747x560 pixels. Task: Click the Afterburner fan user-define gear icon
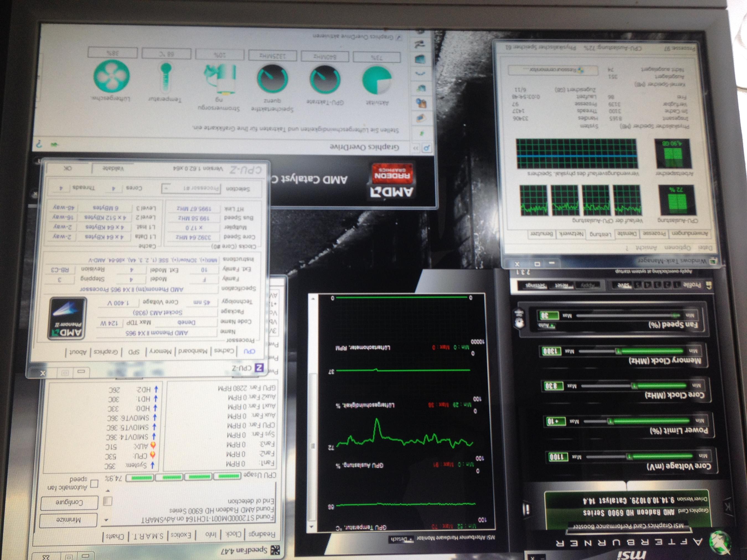[x=519, y=322]
